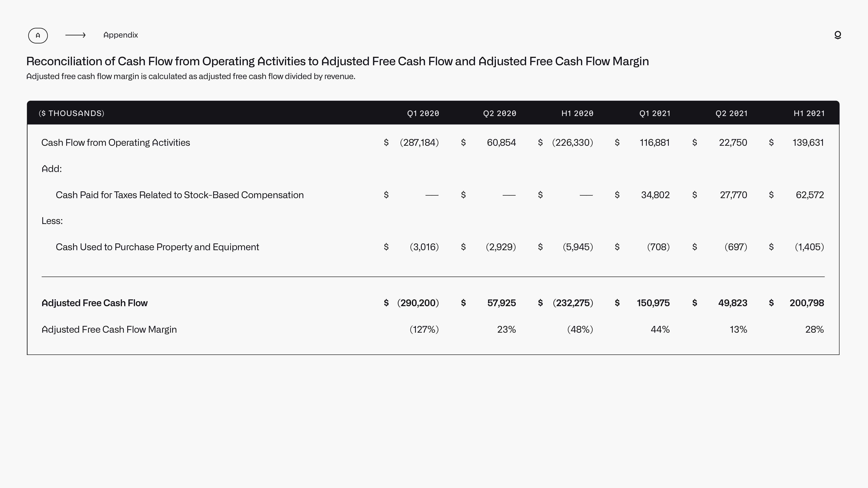Click the 28% margin value
This screenshot has width=868, height=488.
814,329
